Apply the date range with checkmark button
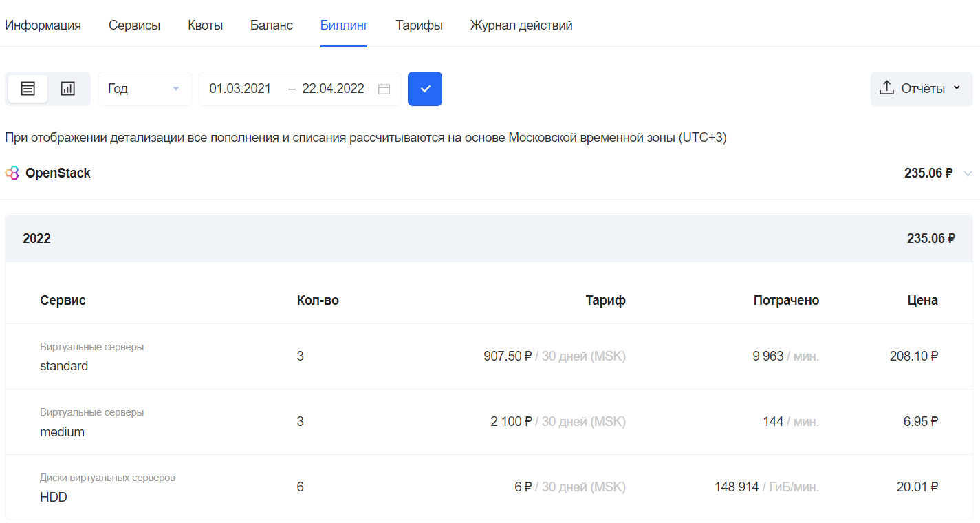 425,89
